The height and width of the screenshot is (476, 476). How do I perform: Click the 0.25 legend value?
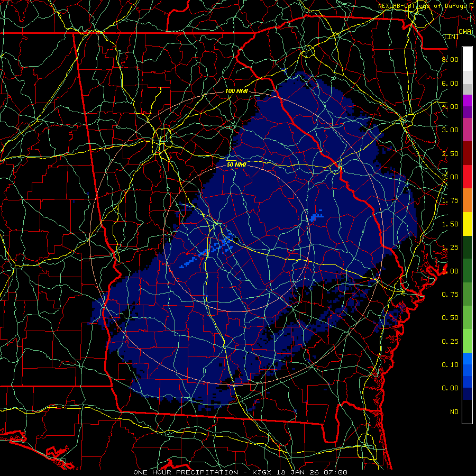(x=450, y=342)
